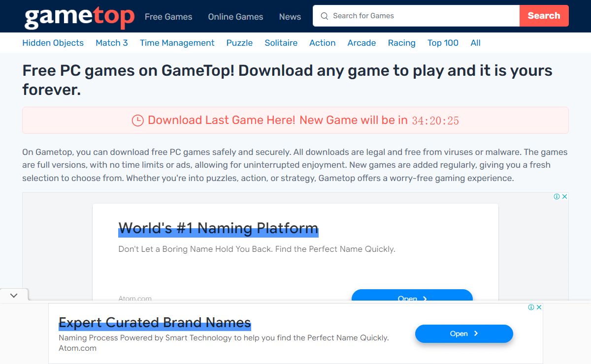Screen dimensions: 591x364
Task: View All games link
Action: tap(475, 43)
